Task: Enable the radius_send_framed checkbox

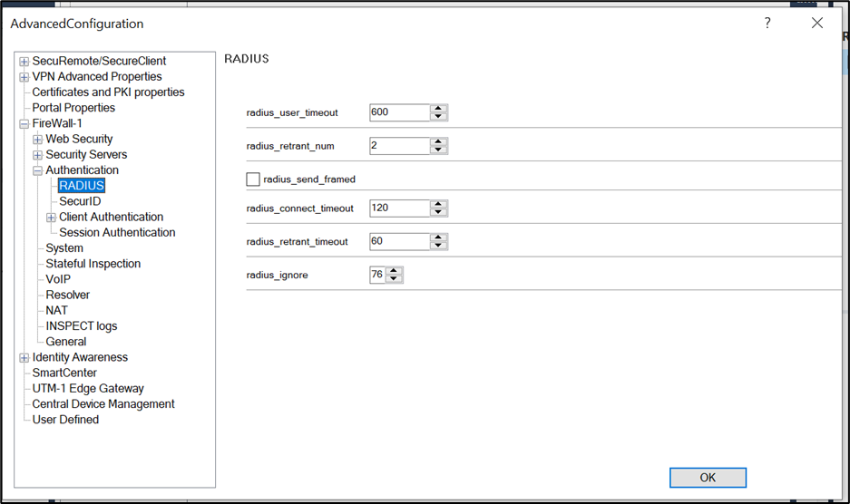Action: point(253,179)
